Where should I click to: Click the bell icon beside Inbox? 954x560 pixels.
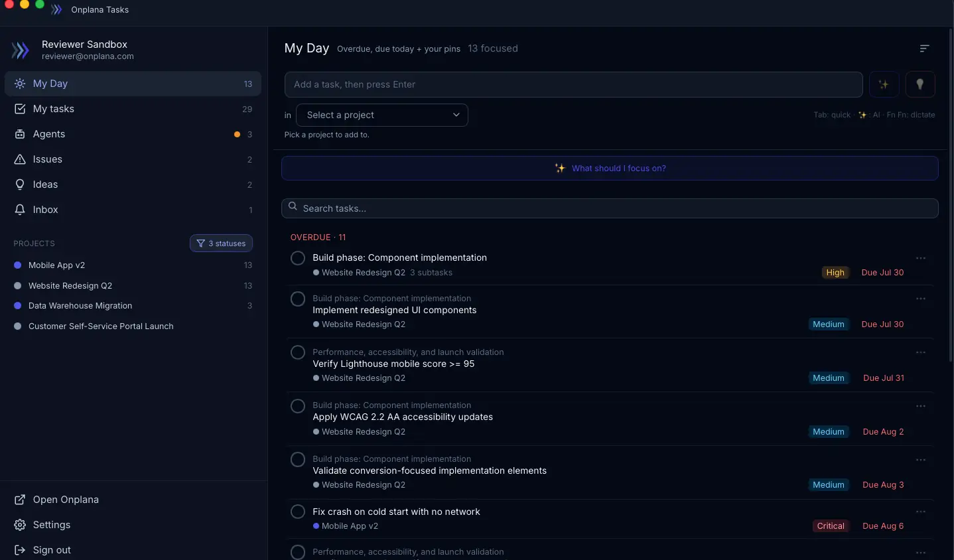point(20,210)
